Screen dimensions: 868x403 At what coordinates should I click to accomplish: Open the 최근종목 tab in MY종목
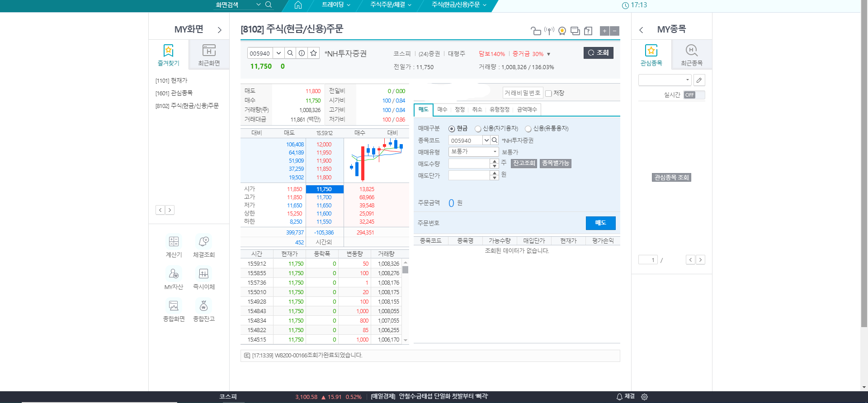click(692, 55)
